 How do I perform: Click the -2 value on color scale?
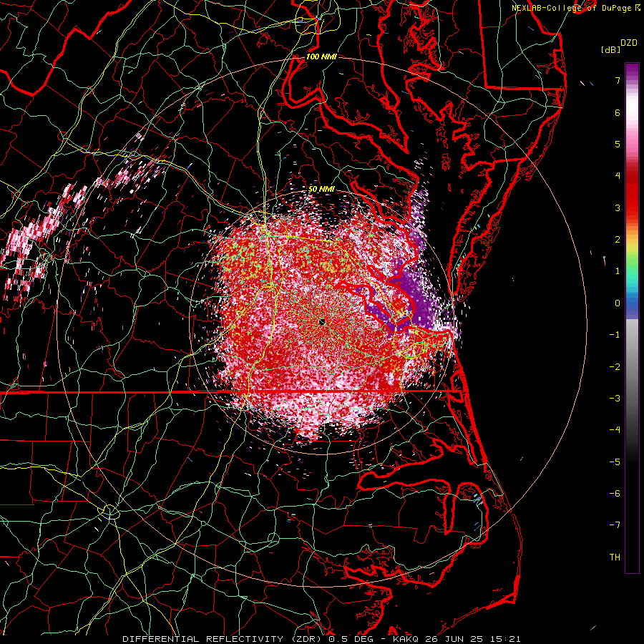point(615,367)
